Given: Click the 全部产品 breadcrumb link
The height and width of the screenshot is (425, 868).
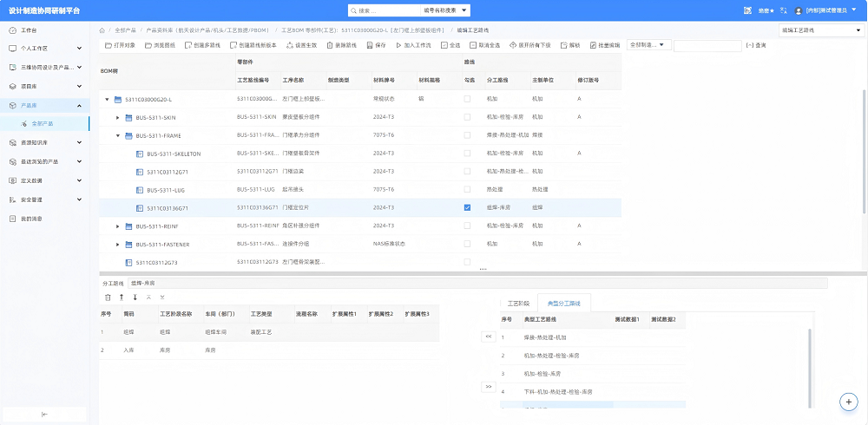Looking at the screenshot, I should 125,30.
